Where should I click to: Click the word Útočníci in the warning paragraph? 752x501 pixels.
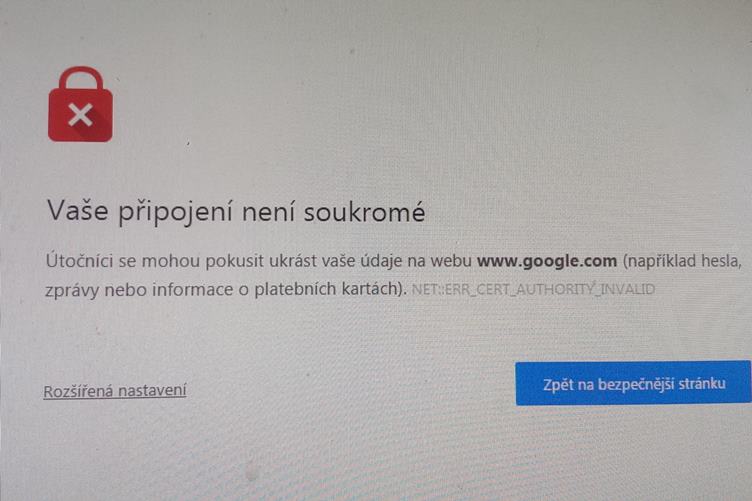(x=80, y=261)
